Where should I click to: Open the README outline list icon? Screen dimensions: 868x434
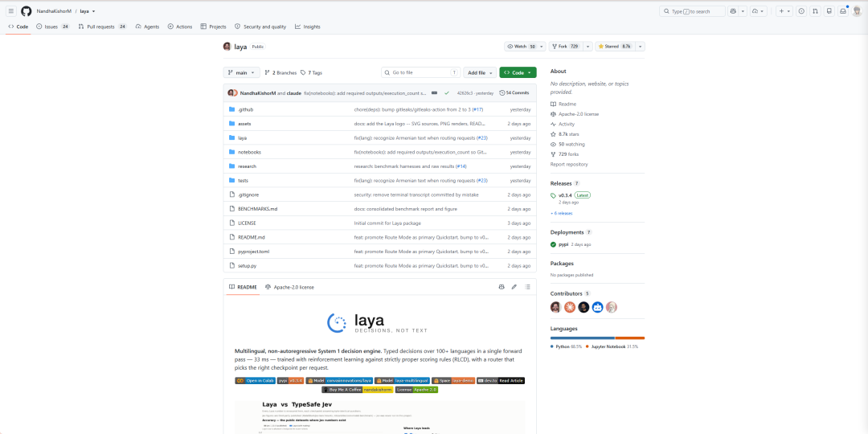pos(527,287)
